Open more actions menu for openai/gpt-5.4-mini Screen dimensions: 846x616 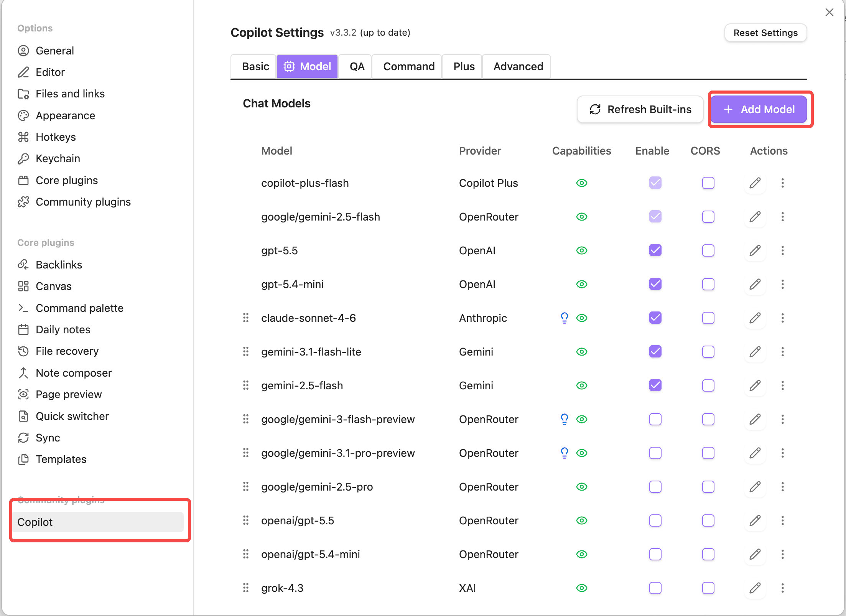pyautogui.click(x=782, y=554)
